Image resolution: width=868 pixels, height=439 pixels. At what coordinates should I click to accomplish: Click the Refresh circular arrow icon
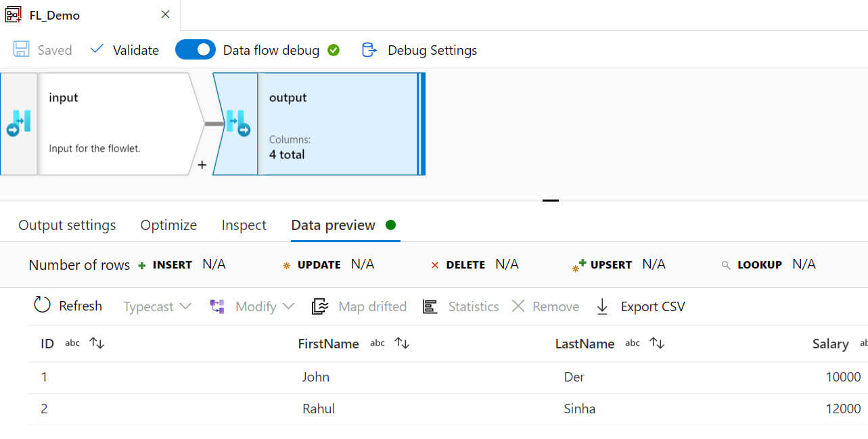click(x=42, y=305)
